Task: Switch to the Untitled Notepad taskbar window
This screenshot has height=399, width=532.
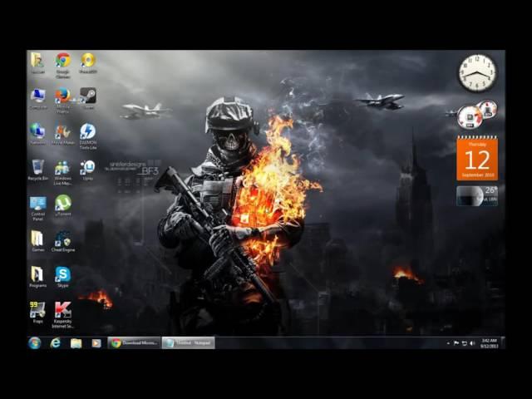Action: click(189, 343)
